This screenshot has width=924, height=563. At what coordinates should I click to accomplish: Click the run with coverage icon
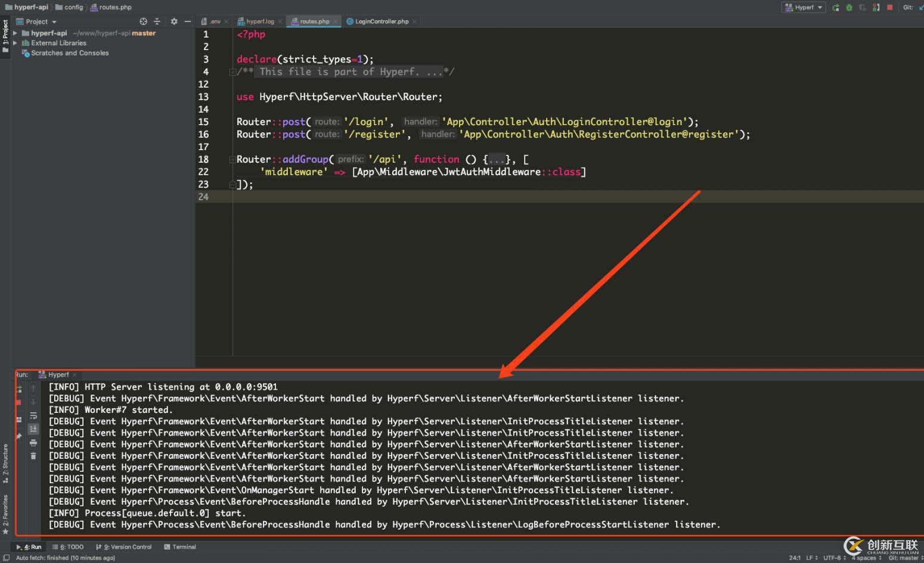point(862,7)
